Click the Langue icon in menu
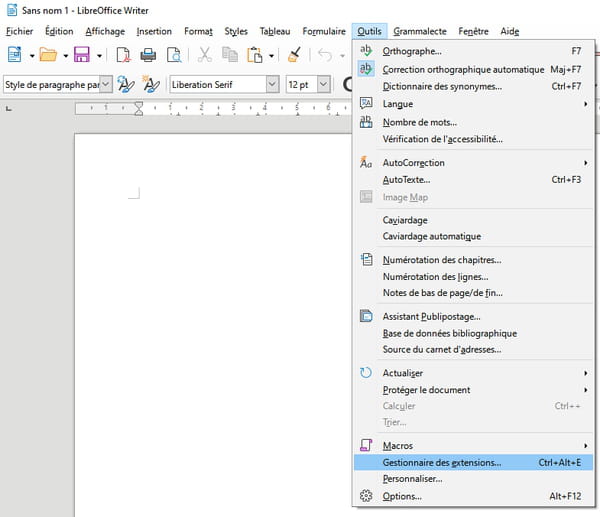The height and width of the screenshot is (517, 600). pyautogui.click(x=366, y=103)
